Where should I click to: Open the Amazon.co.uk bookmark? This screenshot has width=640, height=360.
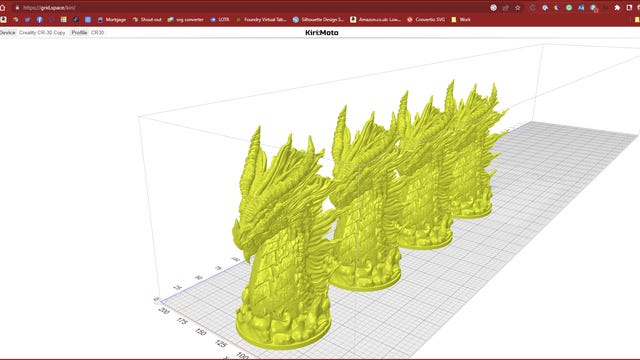[x=376, y=20]
